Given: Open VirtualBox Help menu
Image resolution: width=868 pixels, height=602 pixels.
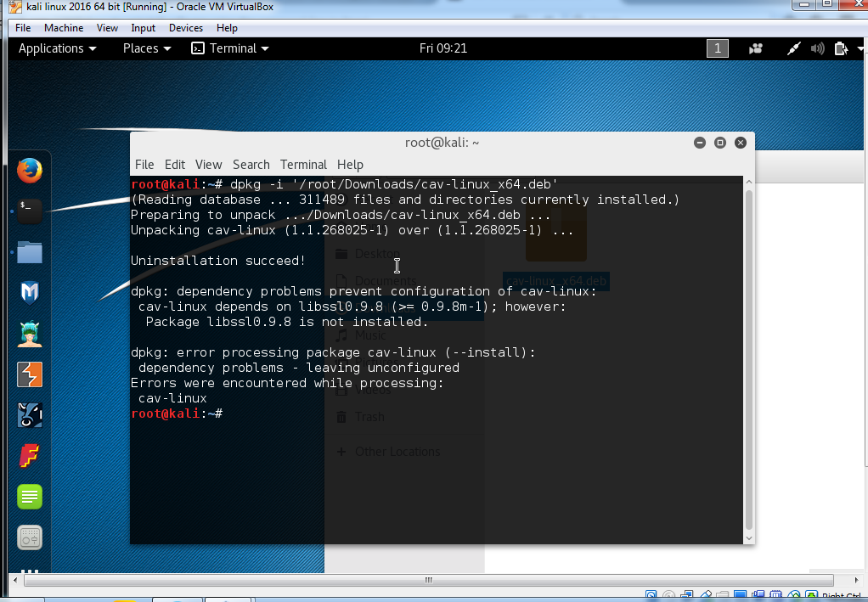Looking at the screenshot, I should (x=227, y=28).
